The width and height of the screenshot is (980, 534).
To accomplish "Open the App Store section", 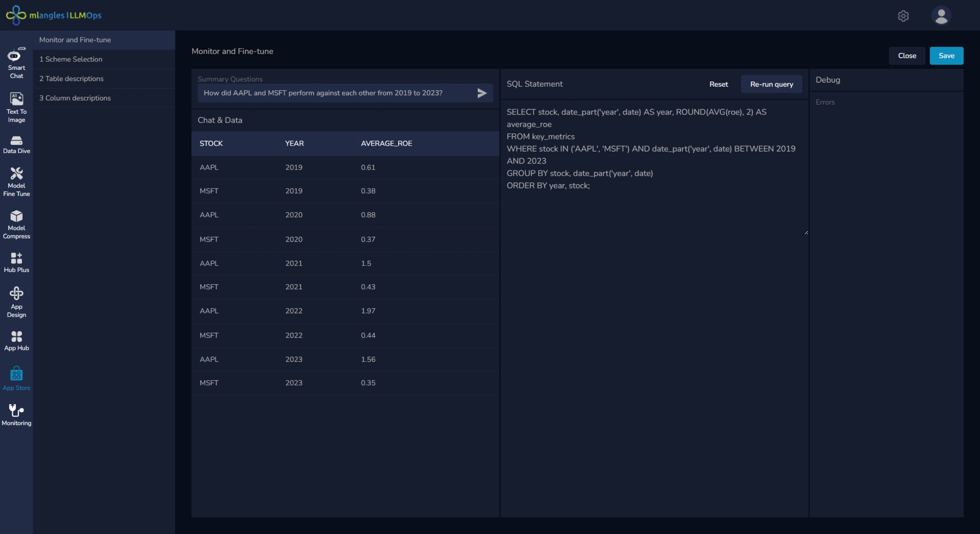I will (x=16, y=379).
